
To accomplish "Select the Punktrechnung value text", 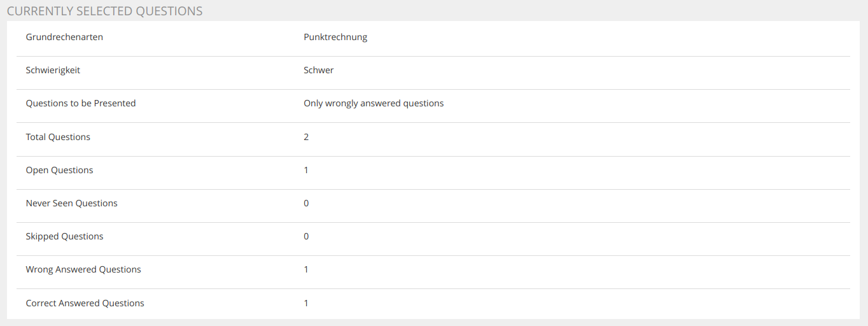I will [x=335, y=37].
